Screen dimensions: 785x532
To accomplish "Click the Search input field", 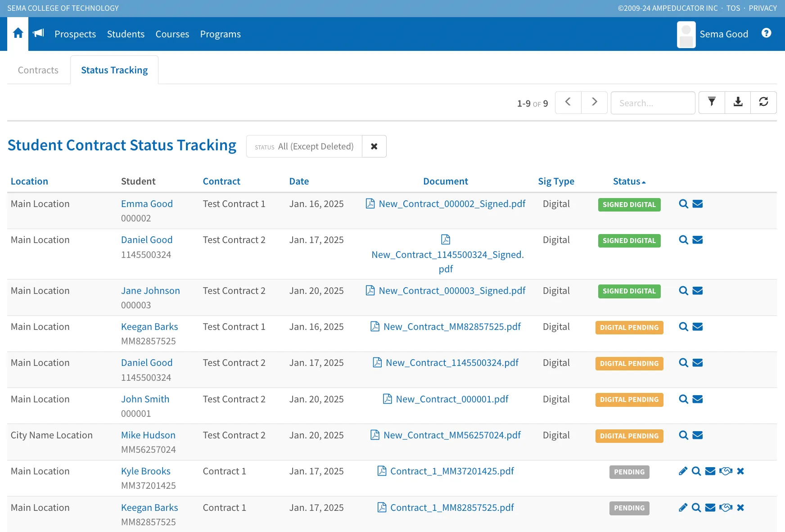I will point(653,103).
